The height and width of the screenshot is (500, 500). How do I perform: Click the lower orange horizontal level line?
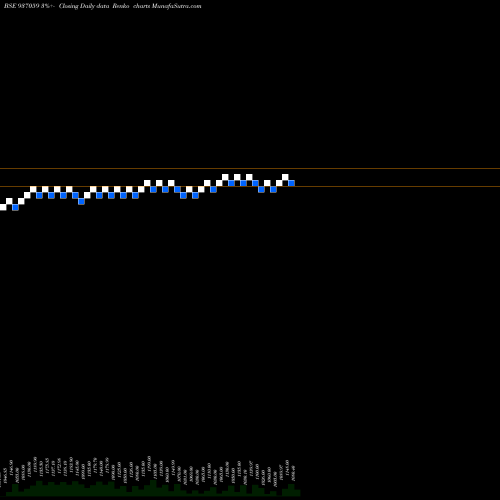(x=250, y=186)
